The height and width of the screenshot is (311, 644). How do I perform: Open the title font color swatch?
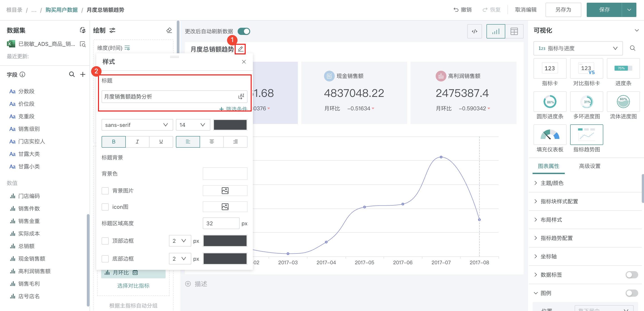tap(230, 125)
